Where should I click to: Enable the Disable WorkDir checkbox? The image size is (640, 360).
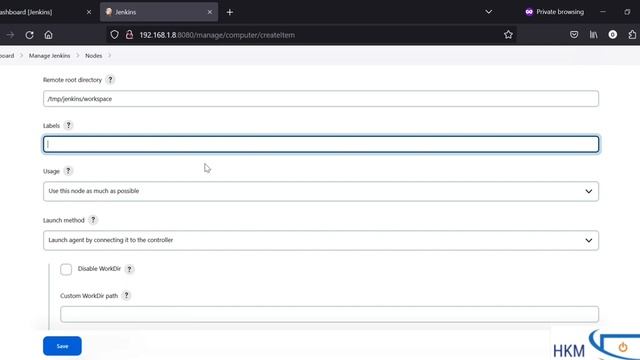(66, 269)
